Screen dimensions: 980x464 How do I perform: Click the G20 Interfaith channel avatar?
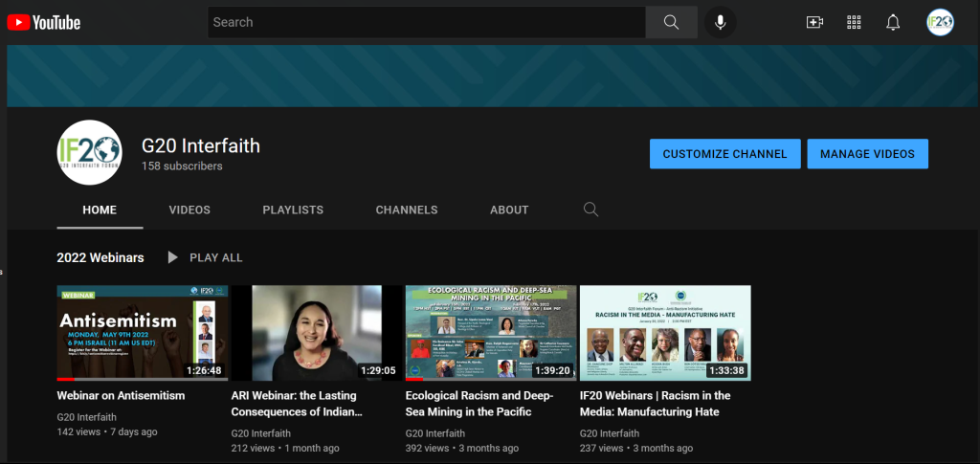[89, 152]
